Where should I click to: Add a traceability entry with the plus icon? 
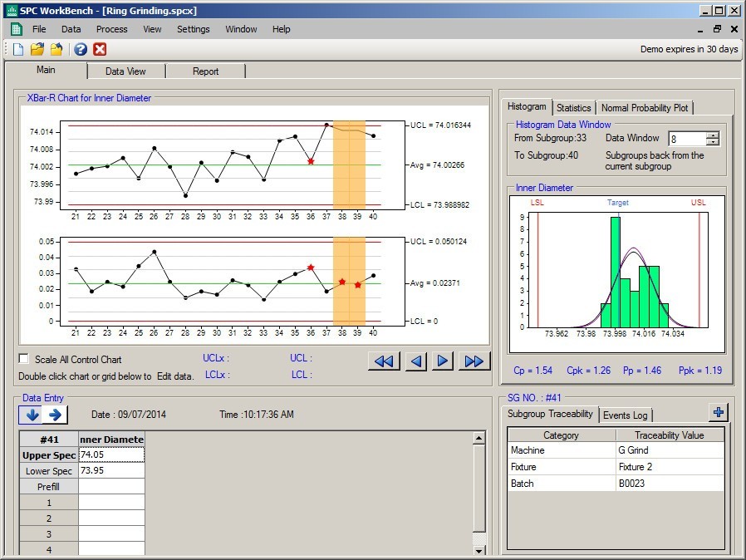pyautogui.click(x=718, y=411)
